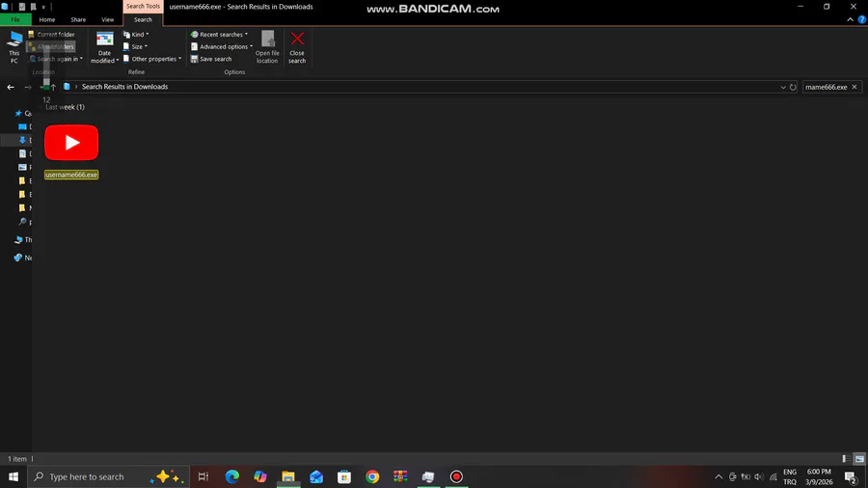Switch ENG TRQ input language

tap(790, 476)
